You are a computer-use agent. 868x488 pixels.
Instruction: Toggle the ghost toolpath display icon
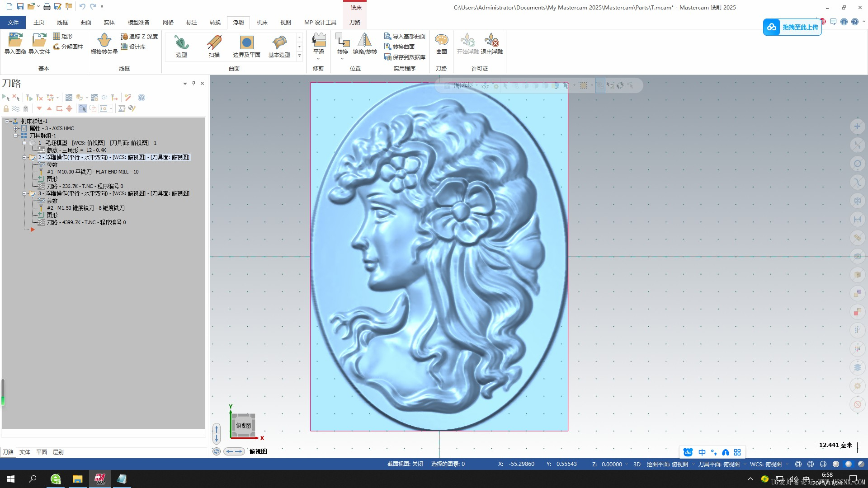26,108
